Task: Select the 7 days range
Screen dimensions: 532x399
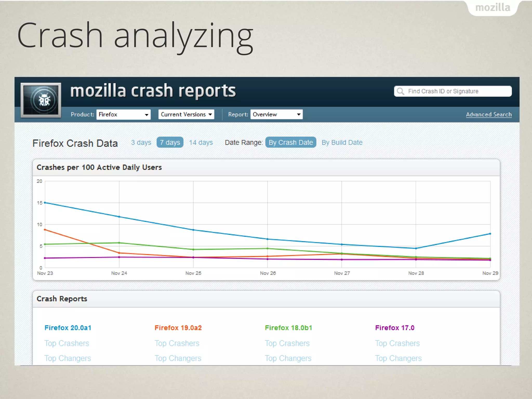Action: click(x=170, y=142)
